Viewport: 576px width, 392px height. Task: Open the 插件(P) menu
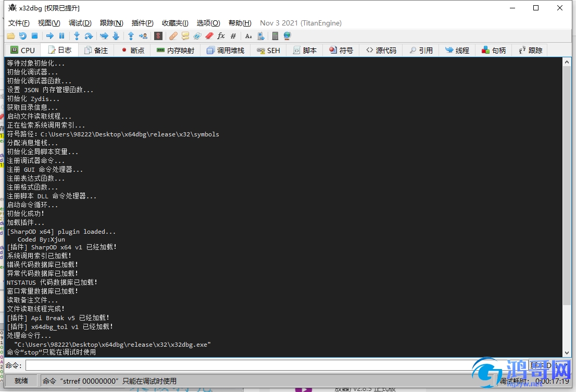tap(143, 23)
